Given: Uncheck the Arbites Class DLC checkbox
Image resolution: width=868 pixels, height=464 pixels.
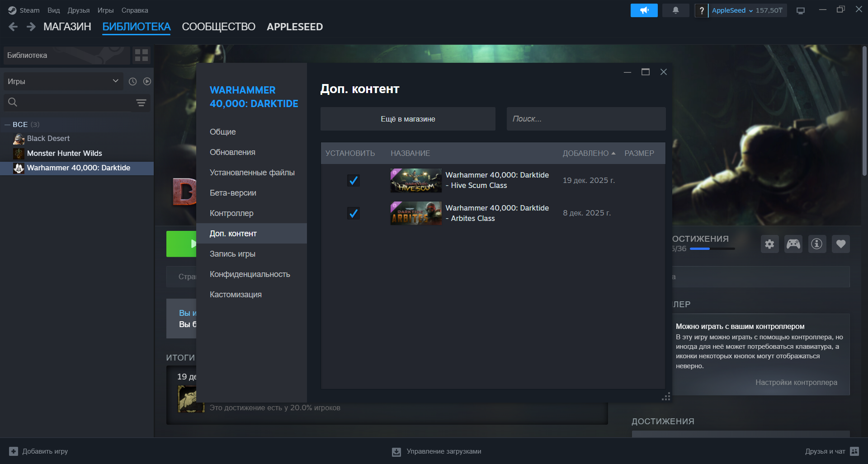Looking at the screenshot, I should tap(354, 213).
